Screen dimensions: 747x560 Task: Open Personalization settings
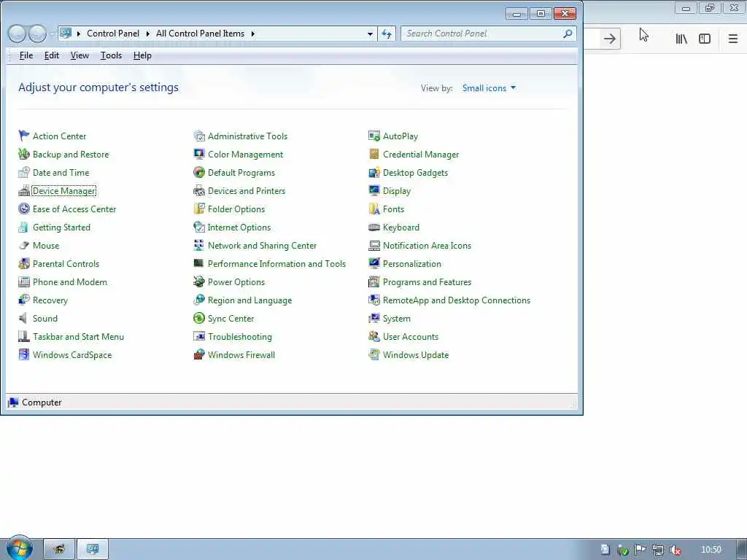click(x=412, y=264)
